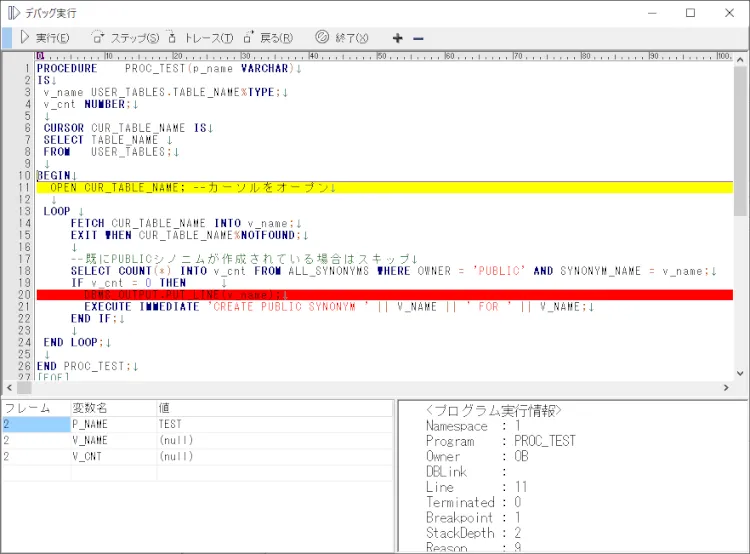
Task: Click the (null) value of V_CNT
Action: tap(275, 456)
